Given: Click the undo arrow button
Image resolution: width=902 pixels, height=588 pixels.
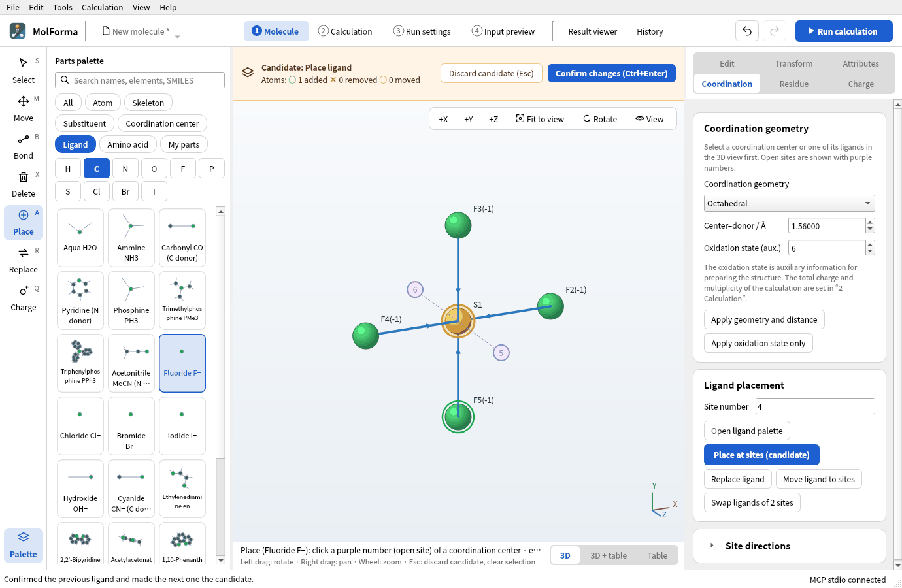Looking at the screenshot, I should point(747,31).
